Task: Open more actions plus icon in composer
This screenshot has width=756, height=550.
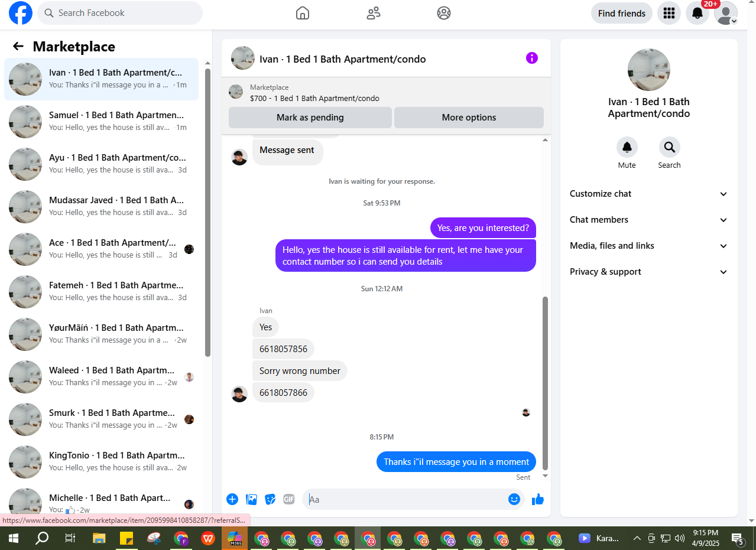Action: [232, 499]
